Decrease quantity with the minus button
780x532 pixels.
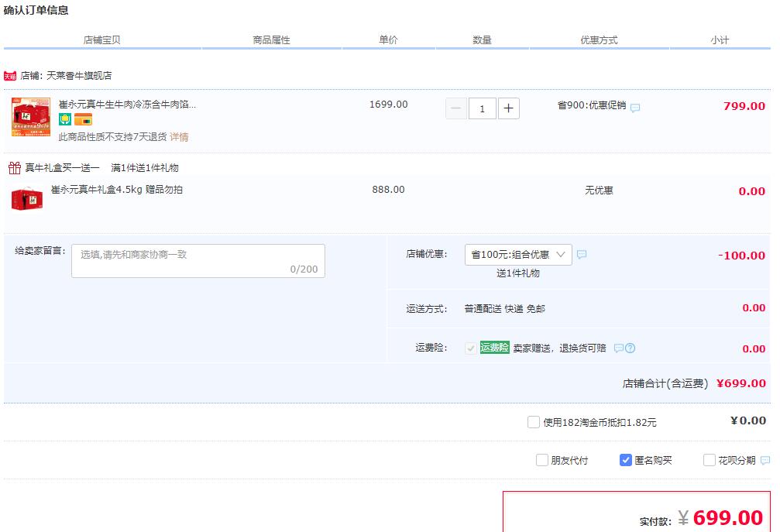[455, 108]
